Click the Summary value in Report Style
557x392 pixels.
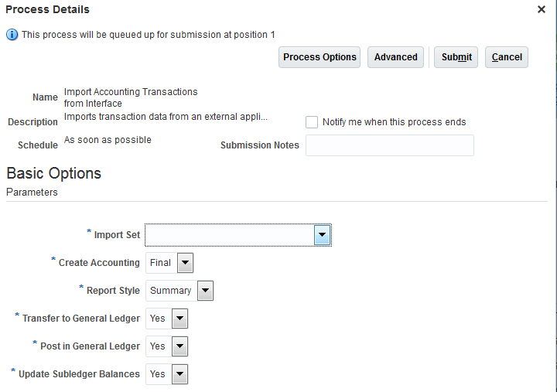point(171,291)
